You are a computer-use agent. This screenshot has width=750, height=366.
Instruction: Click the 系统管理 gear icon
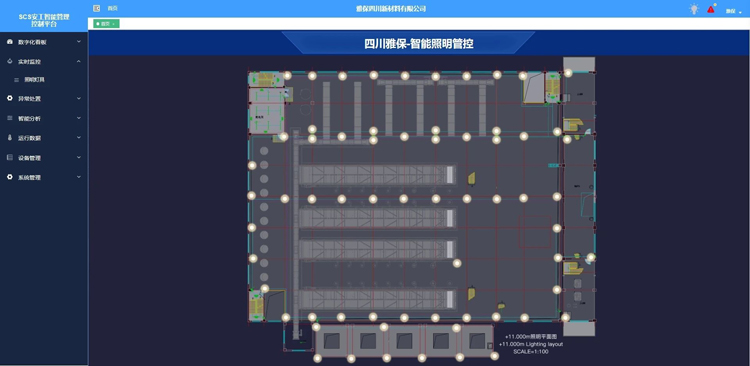point(10,177)
